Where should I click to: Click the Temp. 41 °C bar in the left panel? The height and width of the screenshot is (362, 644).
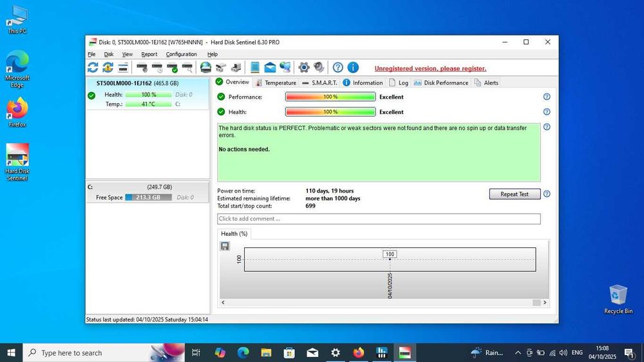pyautogui.click(x=148, y=104)
